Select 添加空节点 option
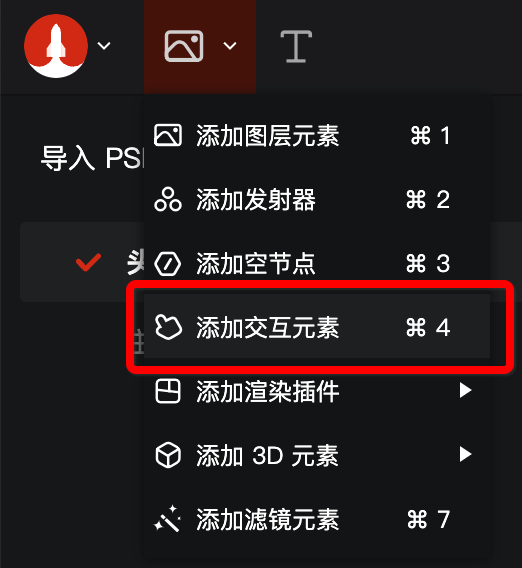This screenshot has width=522, height=568. [x=317, y=263]
